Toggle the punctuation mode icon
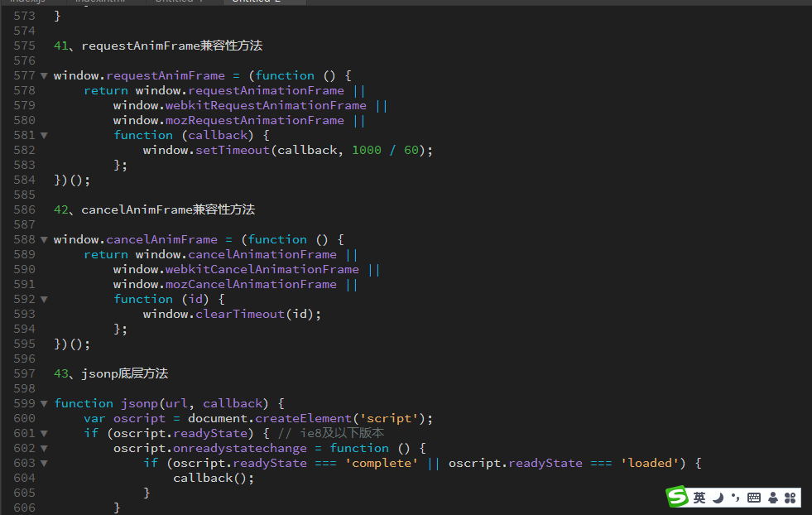812x515 pixels. coord(734,498)
